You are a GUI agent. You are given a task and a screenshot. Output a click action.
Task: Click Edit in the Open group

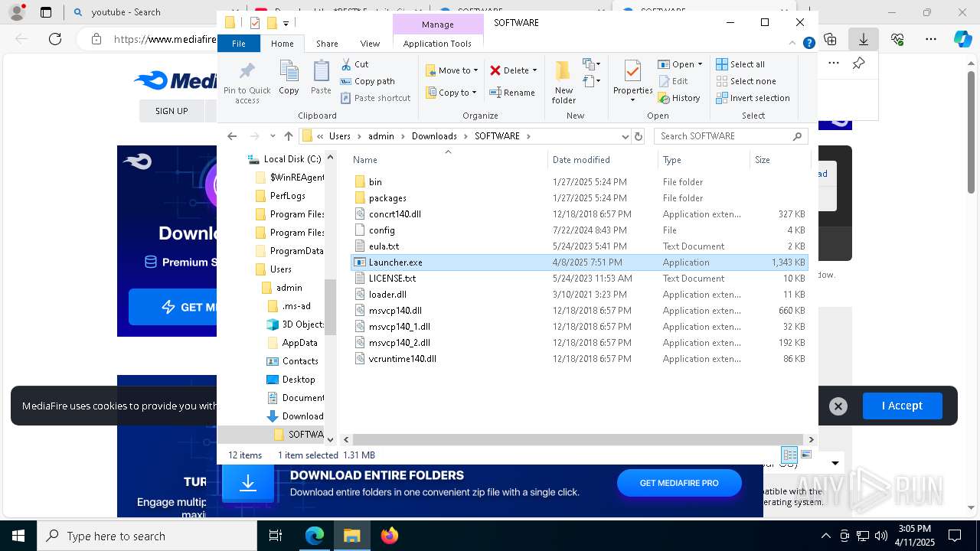[672, 81]
